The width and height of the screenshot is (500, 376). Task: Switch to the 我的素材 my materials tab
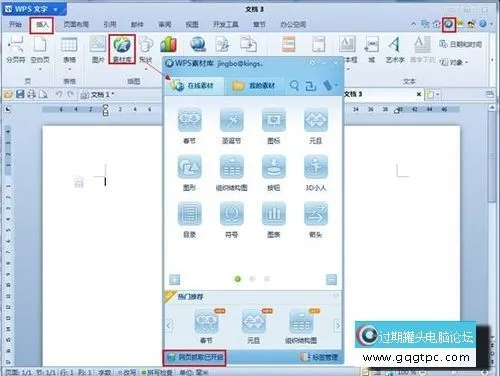(x=254, y=86)
